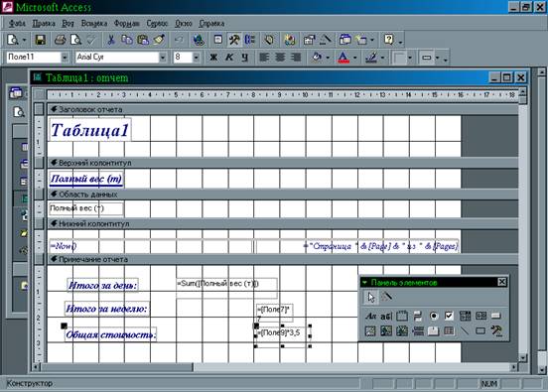Expand the Arial Cyr font dropdown
The image size is (548, 392).
tap(163, 58)
